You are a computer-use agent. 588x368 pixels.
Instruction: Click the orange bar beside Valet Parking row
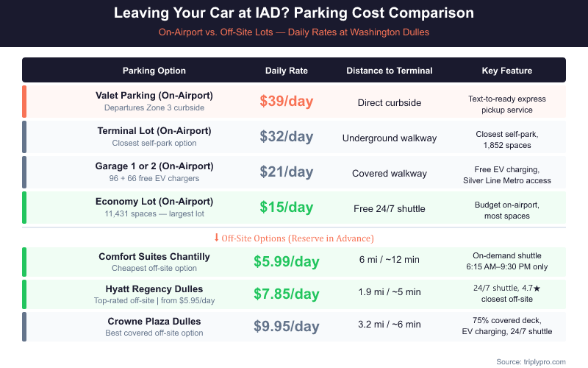click(24, 102)
